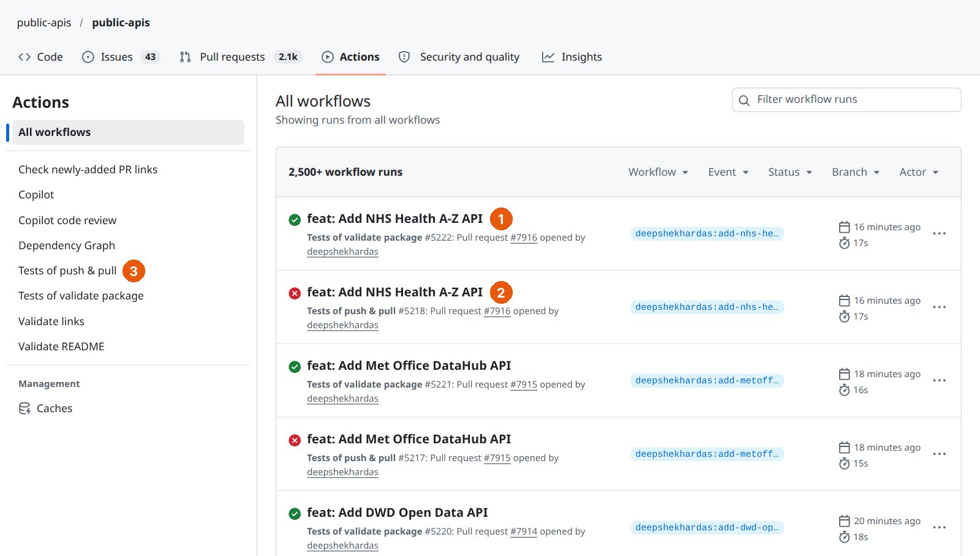Open options menu for run #5221
Image resolution: width=980 pixels, height=556 pixels.
coord(939,380)
